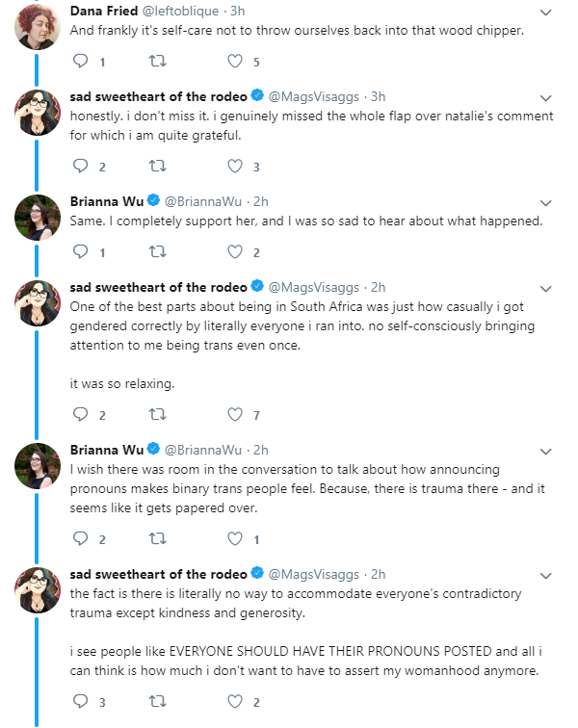This screenshot has height=728, width=578.
Task: Open more options on Brianna Wu's pronouns tweet
Action: click(x=546, y=452)
